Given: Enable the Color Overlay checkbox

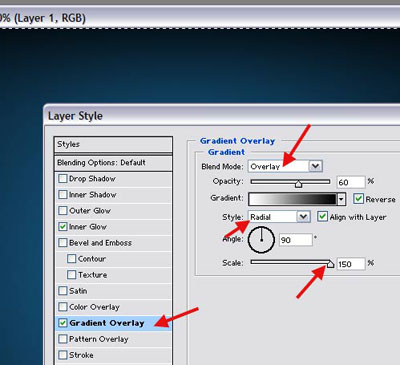Looking at the screenshot, I should coord(63,307).
